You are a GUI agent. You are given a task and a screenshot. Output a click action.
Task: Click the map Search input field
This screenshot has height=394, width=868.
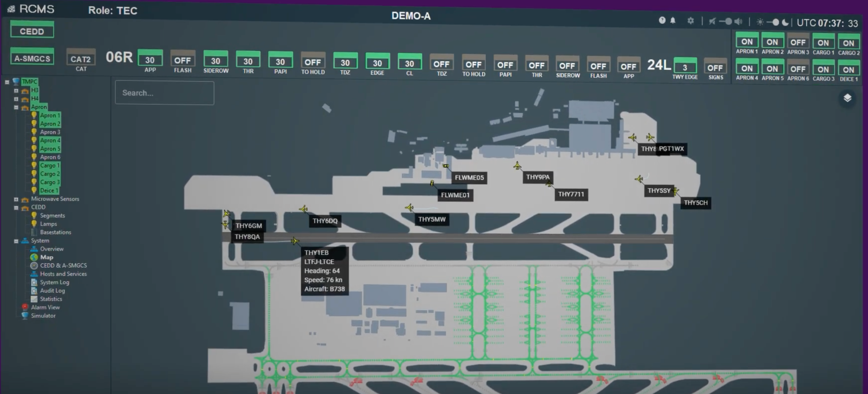tap(164, 93)
